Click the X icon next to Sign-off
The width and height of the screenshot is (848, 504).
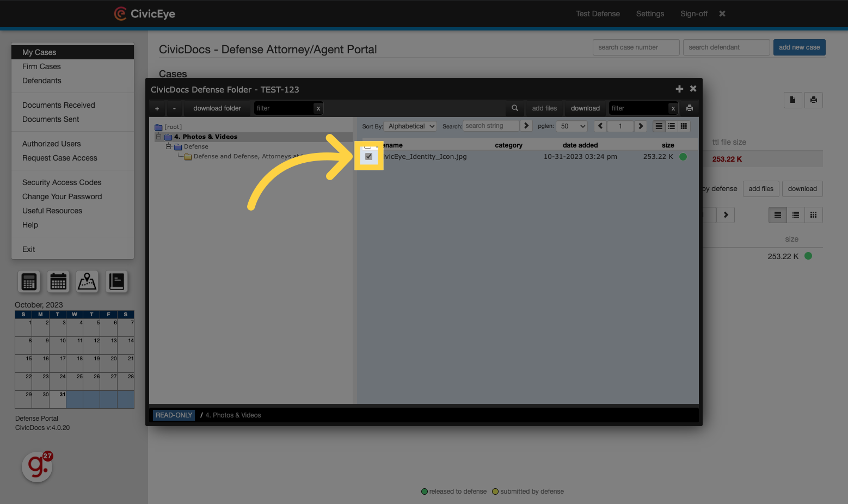(722, 14)
